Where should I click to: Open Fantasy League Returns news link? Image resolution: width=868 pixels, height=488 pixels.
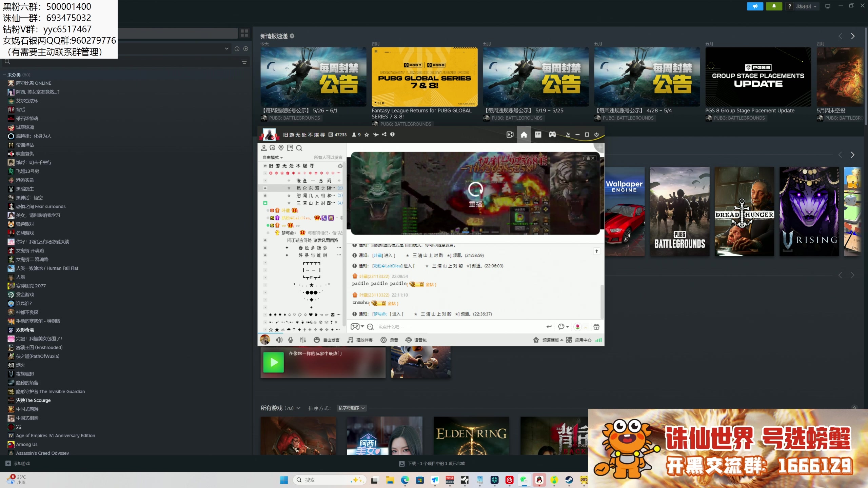[421, 113]
